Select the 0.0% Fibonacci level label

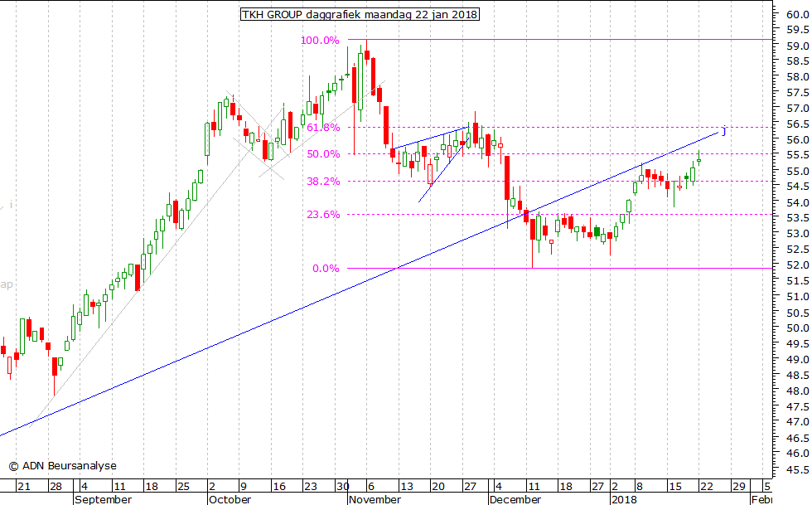326,269
